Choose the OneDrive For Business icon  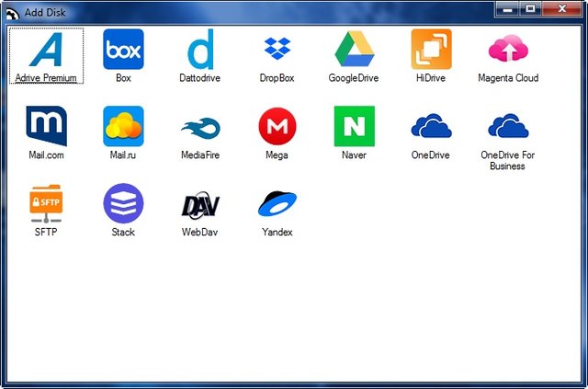pyautogui.click(x=508, y=127)
